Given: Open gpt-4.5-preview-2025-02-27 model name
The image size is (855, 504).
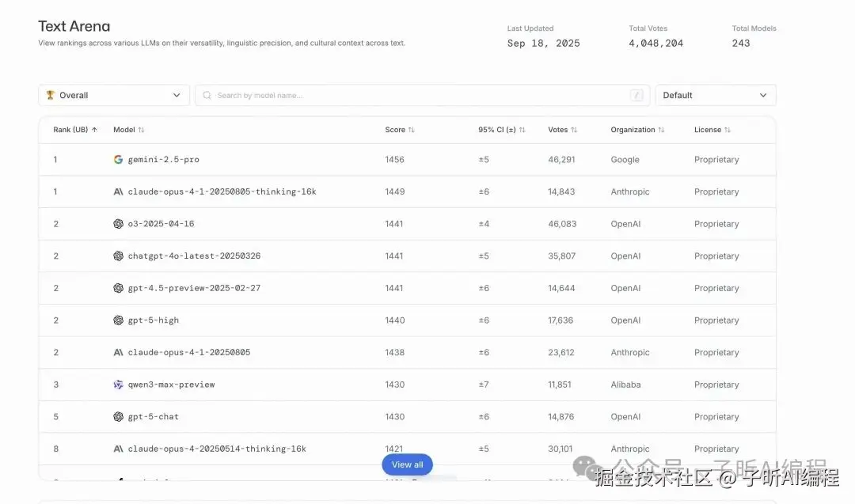Looking at the screenshot, I should tap(194, 288).
